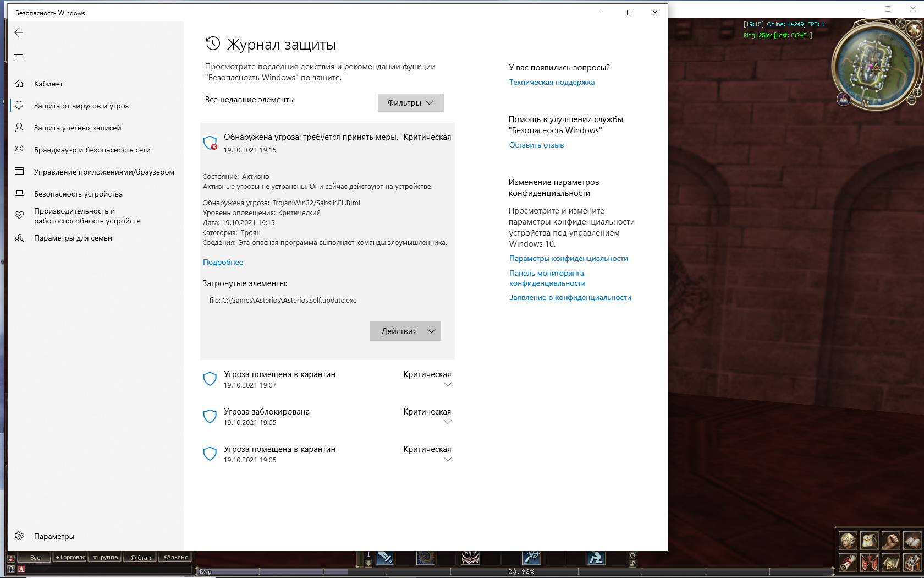
Task: Click the shield icon with red alert badge
Action: coord(210,143)
